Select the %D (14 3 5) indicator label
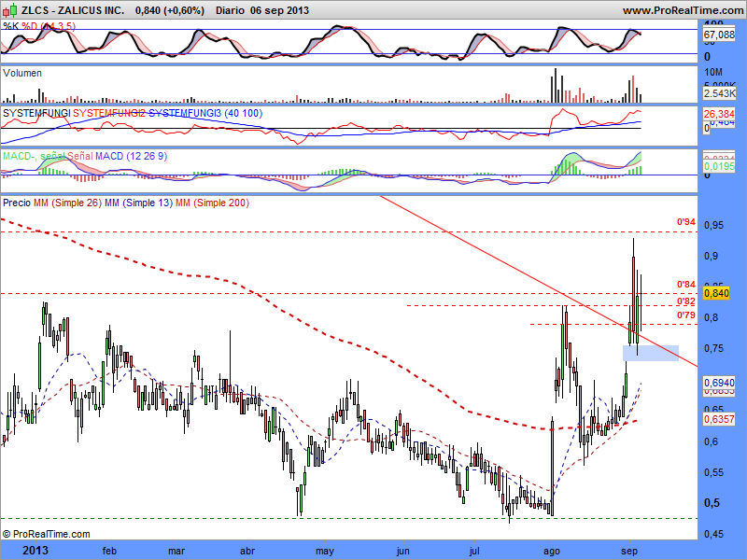The height and width of the screenshot is (560, 747). [x=49, y=26]
